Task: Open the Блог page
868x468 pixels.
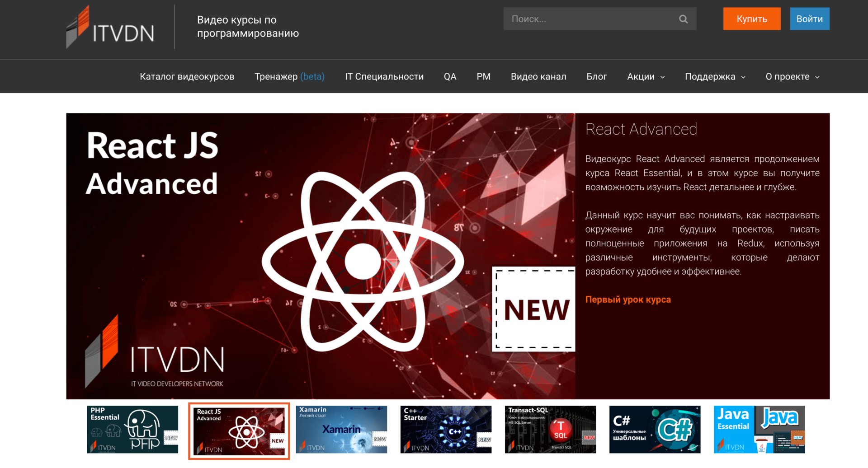Action: coord(597,77)
